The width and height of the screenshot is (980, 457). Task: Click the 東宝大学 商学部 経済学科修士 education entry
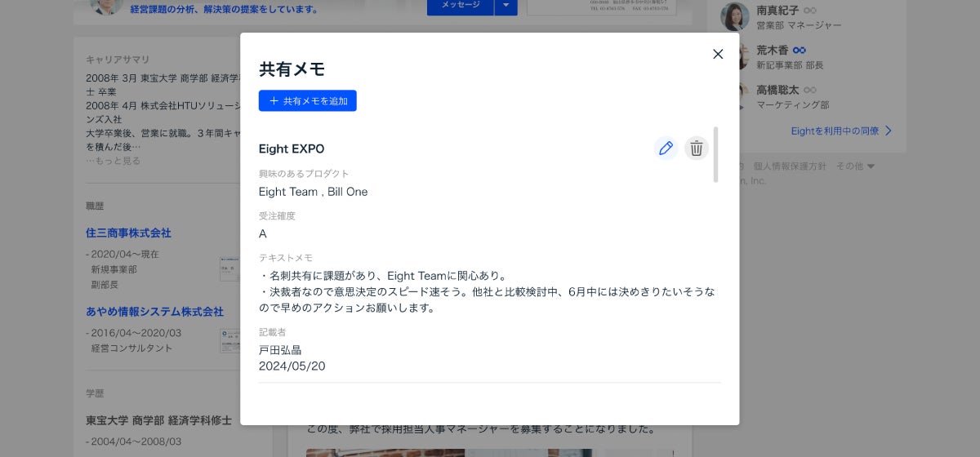[x=158, y=421]
